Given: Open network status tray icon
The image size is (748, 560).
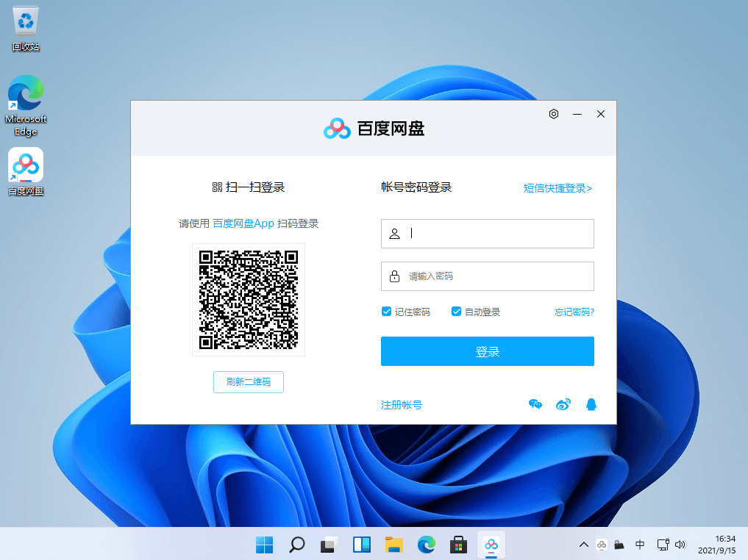Looking at the screenshot, I should 663,545.
